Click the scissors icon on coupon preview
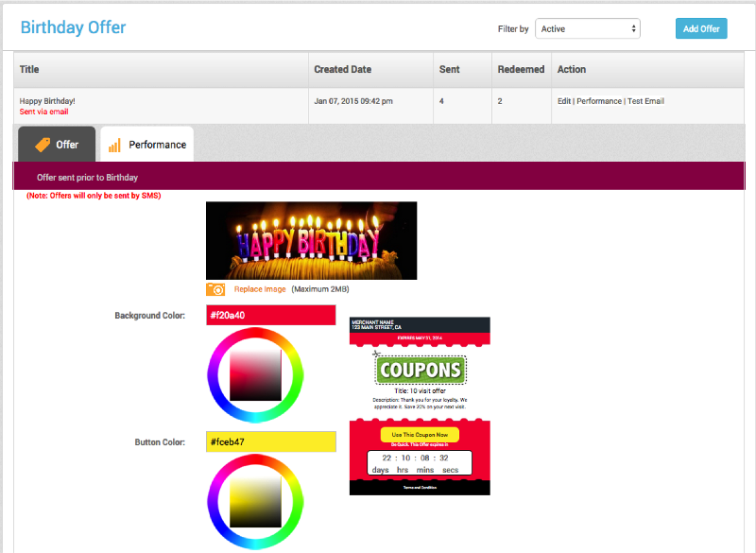Image resolution: width=756 pixels, height=553 pixels. coord(376,356)
